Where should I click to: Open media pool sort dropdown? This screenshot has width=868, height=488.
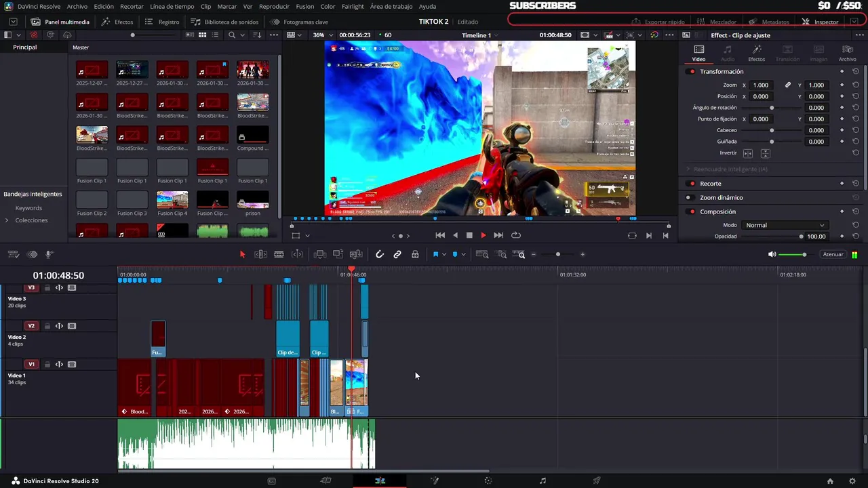click(257, 35)
